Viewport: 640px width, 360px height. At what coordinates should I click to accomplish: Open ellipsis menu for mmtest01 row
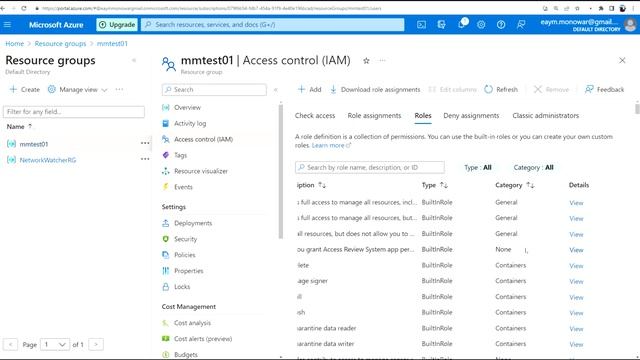coord(145,143)
